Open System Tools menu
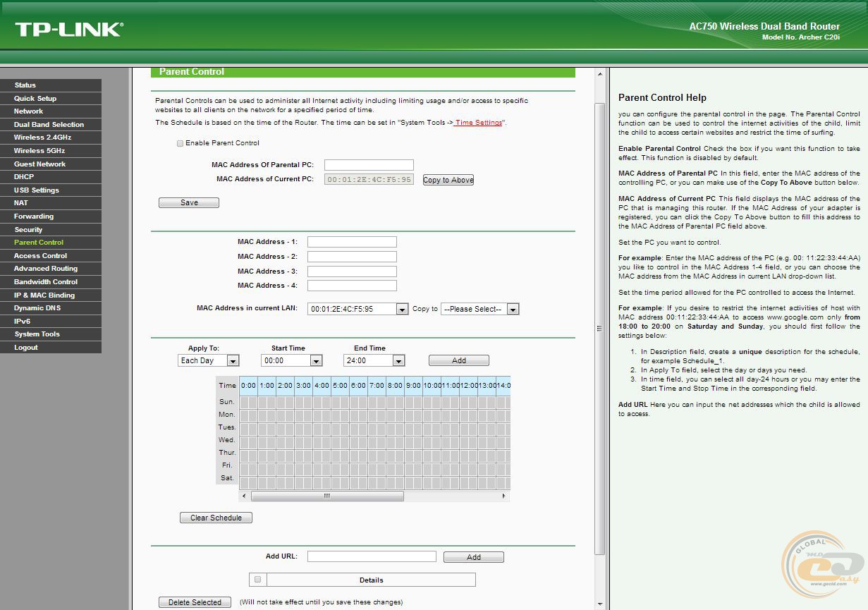This screenshot has height=610, width=868. click(x=51, y=334)
